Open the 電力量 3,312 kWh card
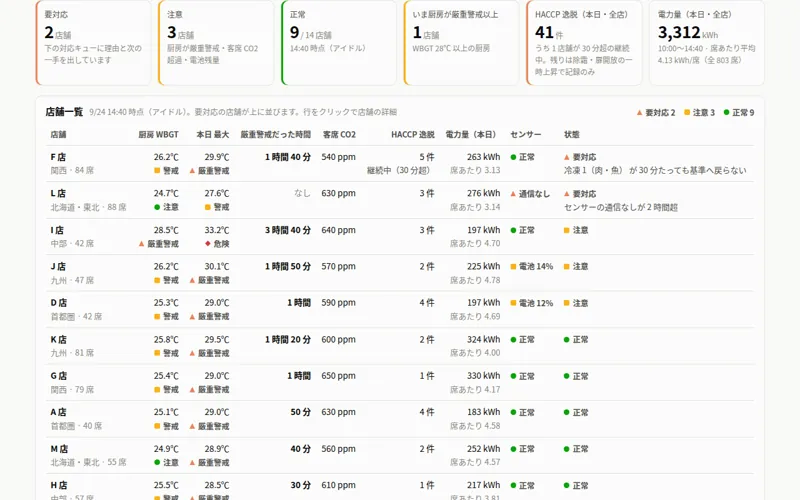800x500 pixels. (707, 42)
